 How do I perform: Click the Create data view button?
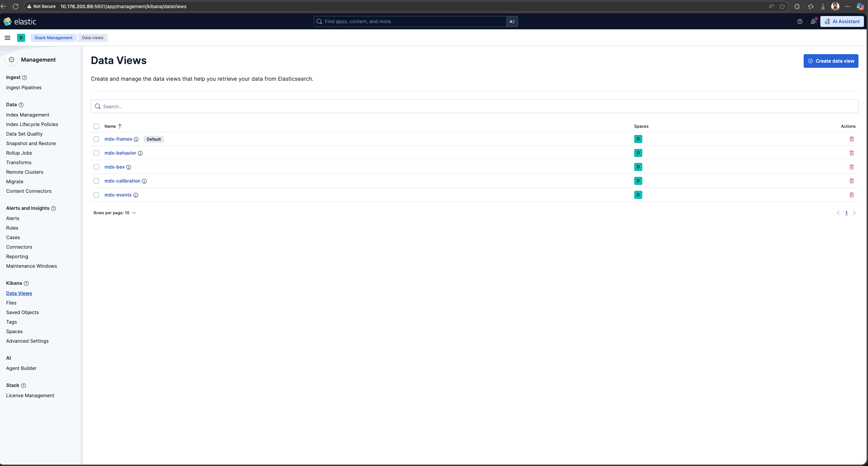(831, 61)
